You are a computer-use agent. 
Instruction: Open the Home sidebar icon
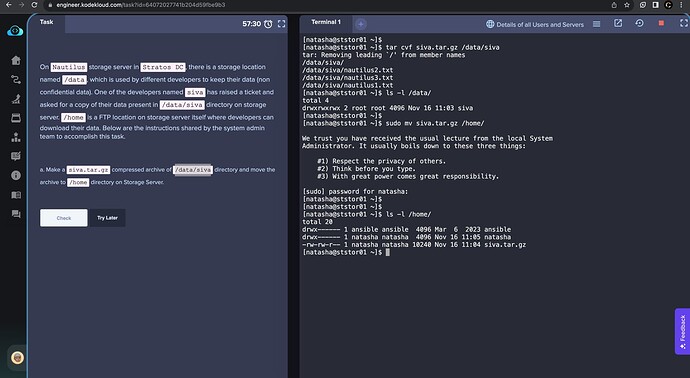tap(16, 60)
